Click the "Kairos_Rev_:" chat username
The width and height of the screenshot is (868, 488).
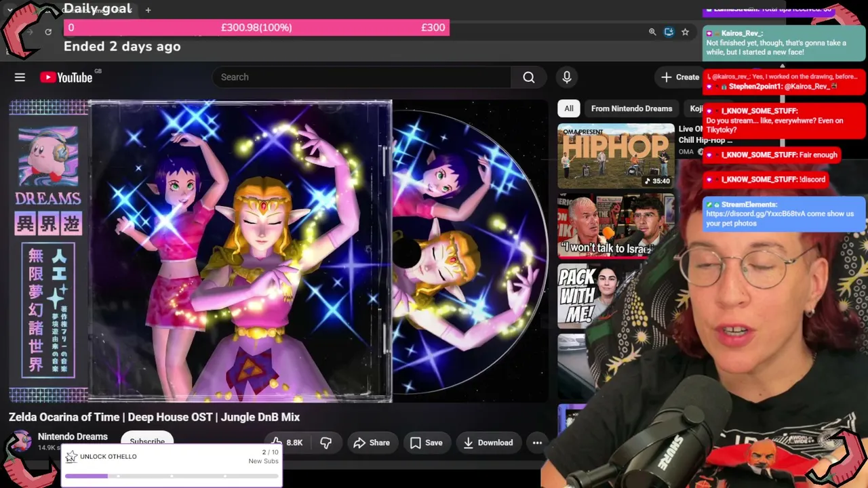click(x=743, y=33)
